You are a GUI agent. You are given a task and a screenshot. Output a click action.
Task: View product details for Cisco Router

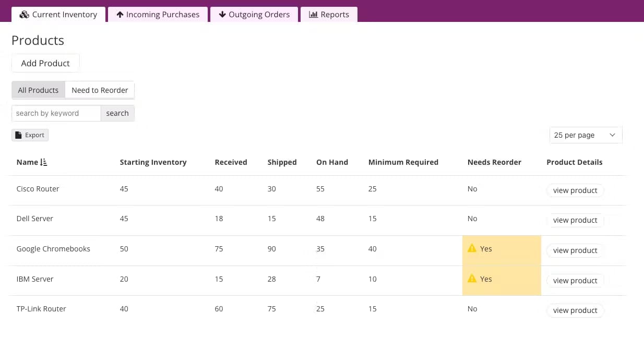tap(575, 190)
